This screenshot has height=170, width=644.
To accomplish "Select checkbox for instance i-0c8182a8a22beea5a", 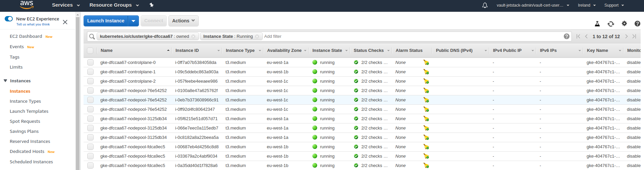I will click(x=90, y=138).
